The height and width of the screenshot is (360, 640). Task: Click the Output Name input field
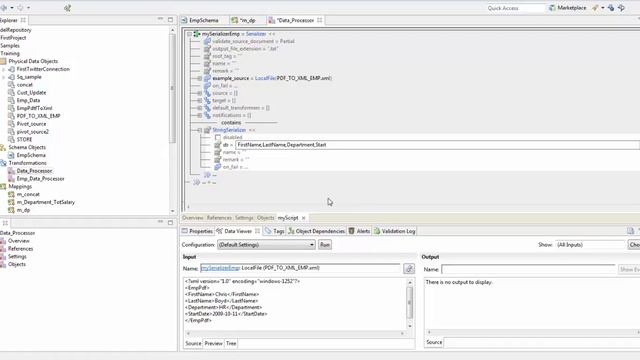528,269
